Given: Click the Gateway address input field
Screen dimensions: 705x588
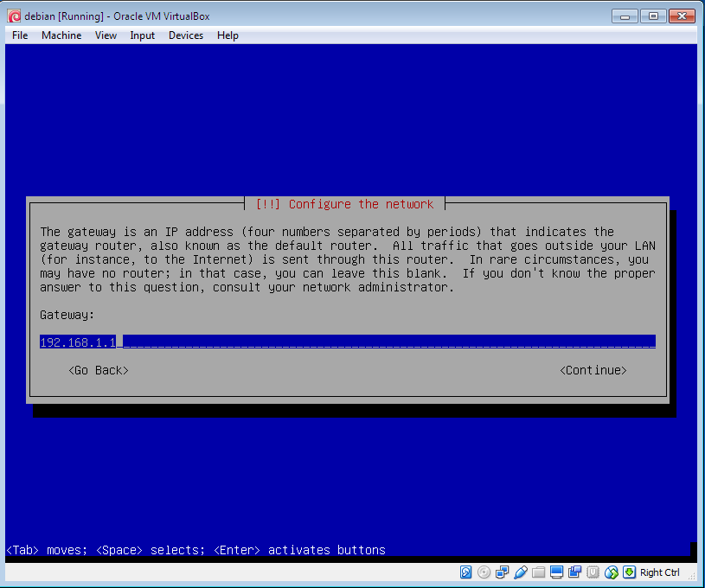Looking at the screenshot, I should coord(348,342).
